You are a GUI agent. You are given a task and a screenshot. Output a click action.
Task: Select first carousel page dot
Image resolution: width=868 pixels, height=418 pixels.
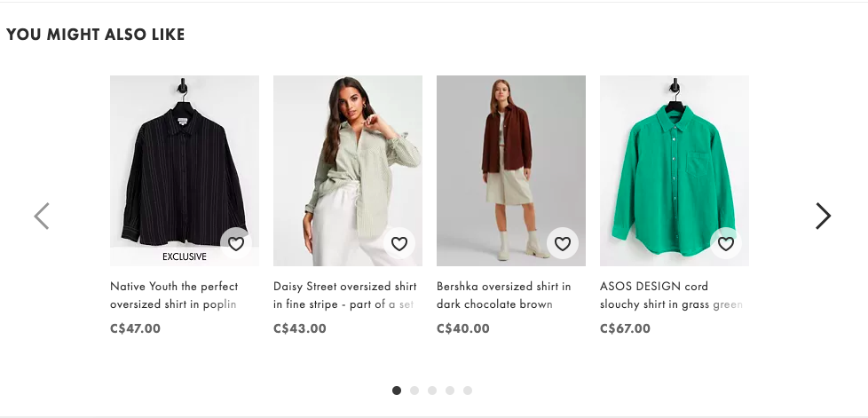397,390
